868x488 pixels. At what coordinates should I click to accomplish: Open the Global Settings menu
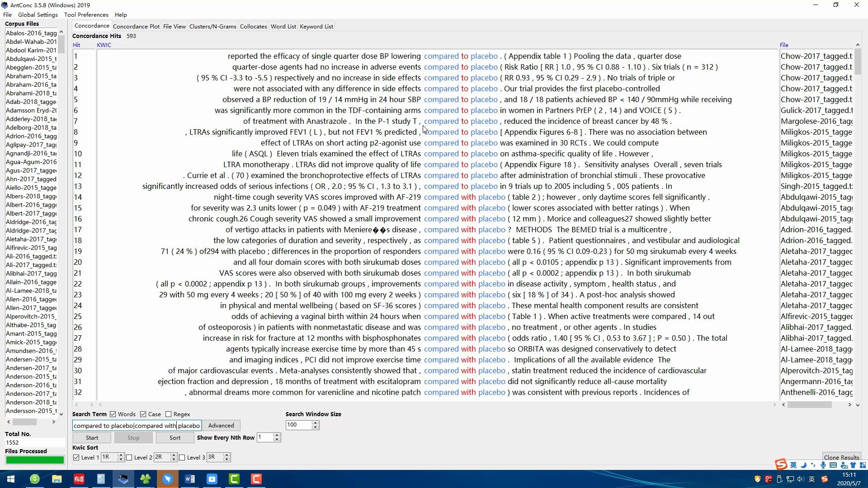[x=38, y=14]
